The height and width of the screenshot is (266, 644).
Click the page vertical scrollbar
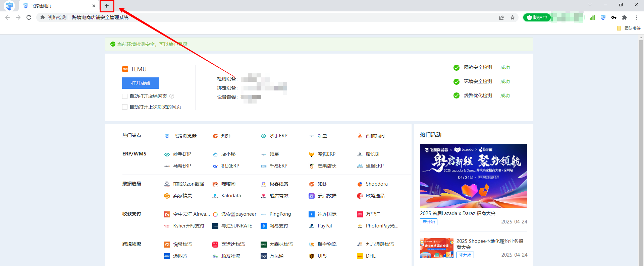(641, 134)
